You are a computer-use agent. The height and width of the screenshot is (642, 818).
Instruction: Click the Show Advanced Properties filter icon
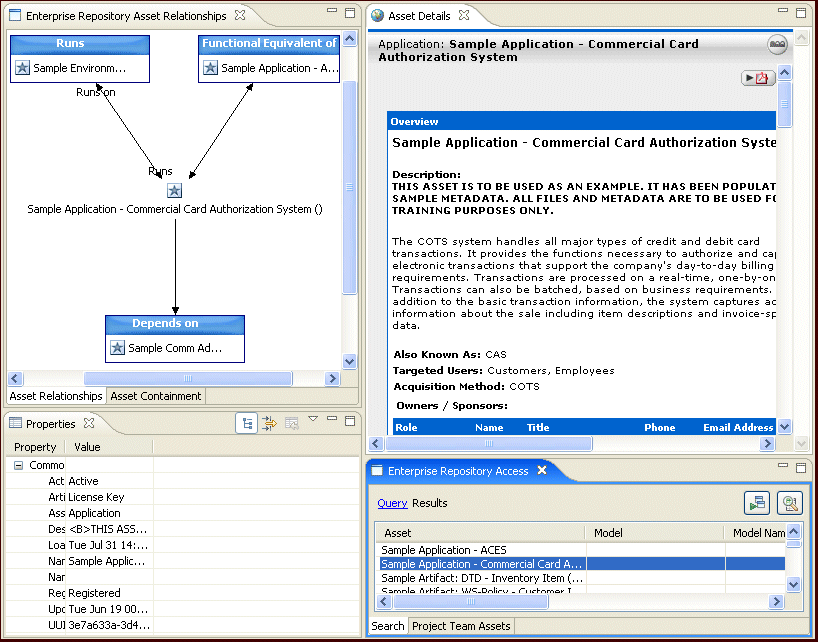[268, 423]
